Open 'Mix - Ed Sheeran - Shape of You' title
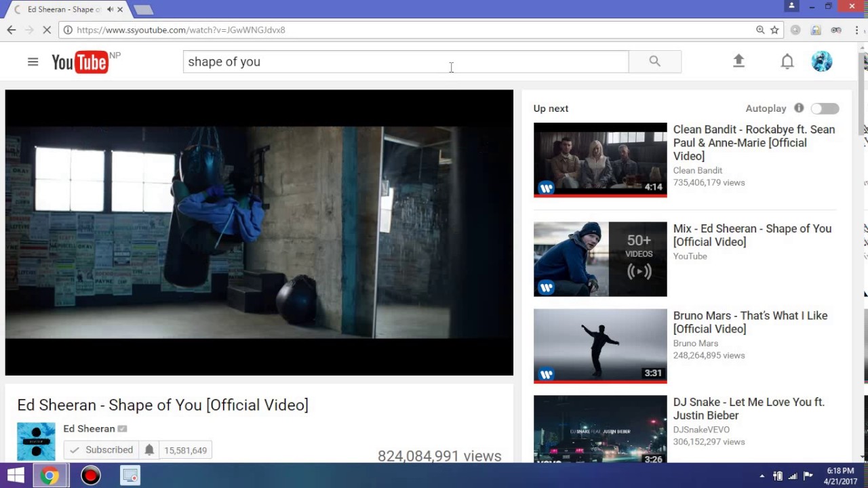Image resolution: width=868 pixels, height=488 pixels. tap(752, 235)
